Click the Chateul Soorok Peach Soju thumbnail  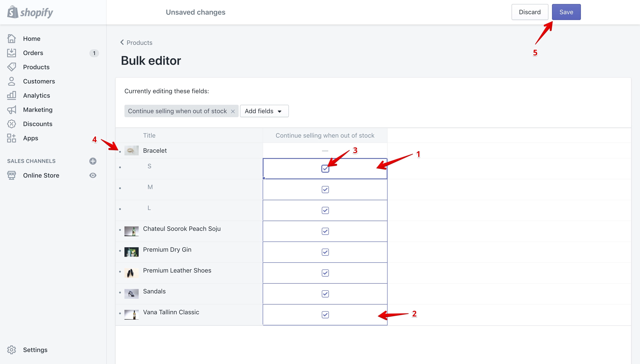pyautogui.click(x=131, y=231)
